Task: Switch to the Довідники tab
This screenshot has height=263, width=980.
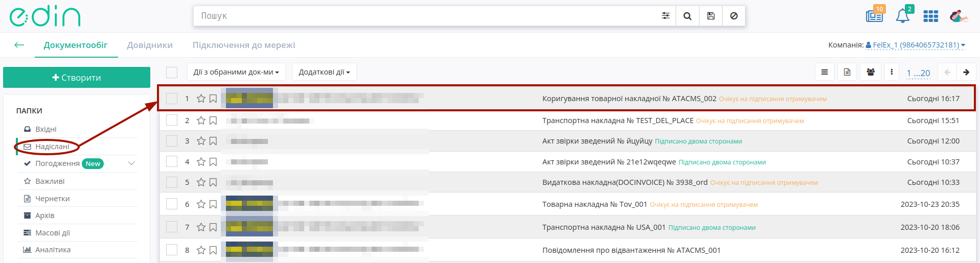Action: [x=150, y=45]
